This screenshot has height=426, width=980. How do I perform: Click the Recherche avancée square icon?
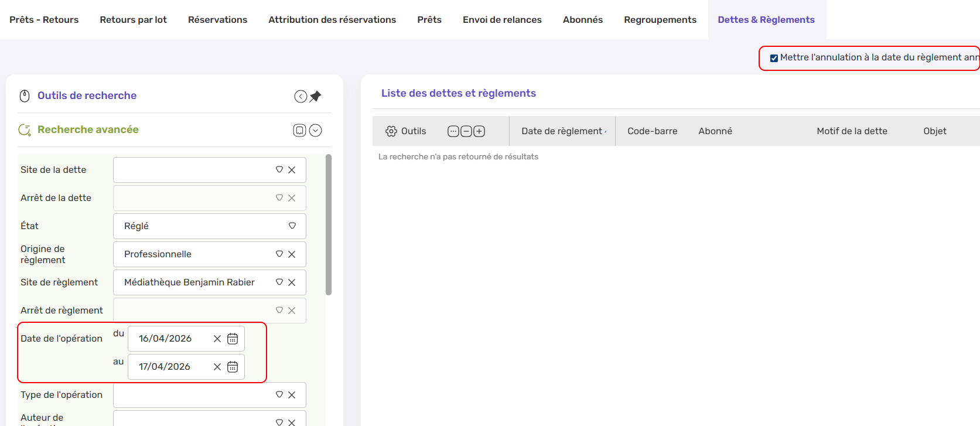click(299, 130)
